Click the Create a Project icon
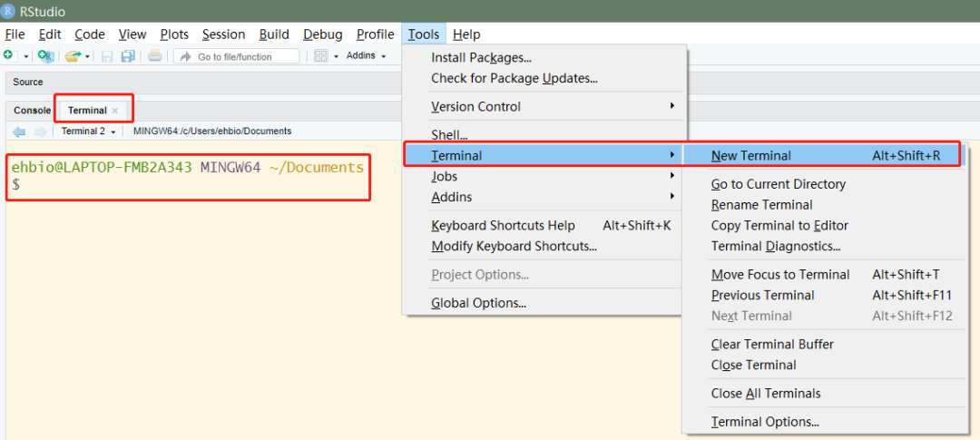The width and height of the screenshot is (980, 440). pos(44,56)
